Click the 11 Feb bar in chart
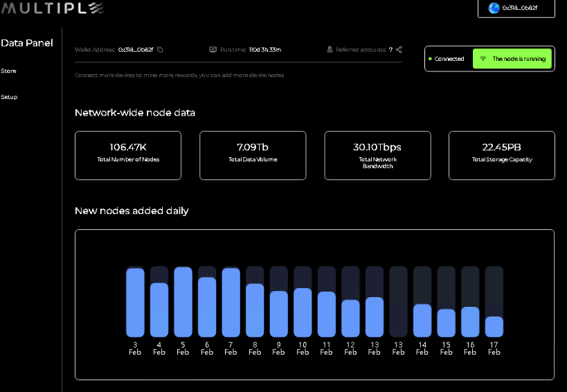This screenshot has height=392, width=567. click(x=327, y=314)
